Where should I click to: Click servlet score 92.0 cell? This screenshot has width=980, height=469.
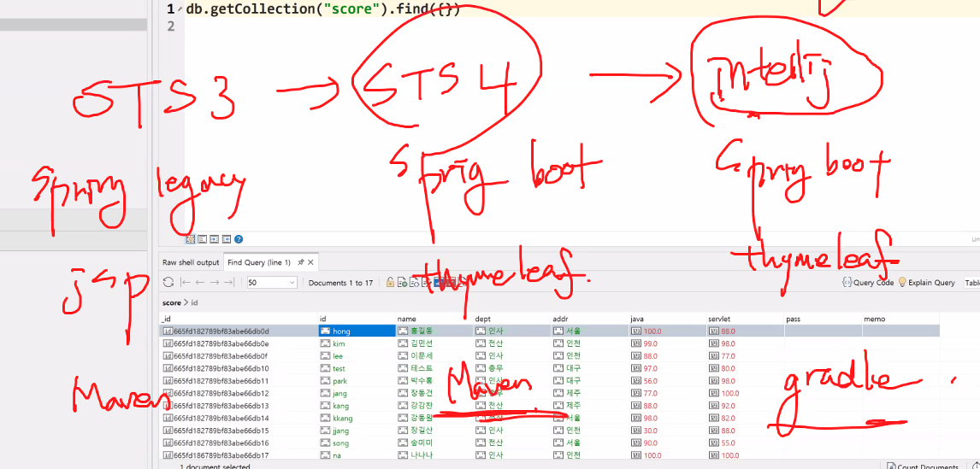pos(745,406)
